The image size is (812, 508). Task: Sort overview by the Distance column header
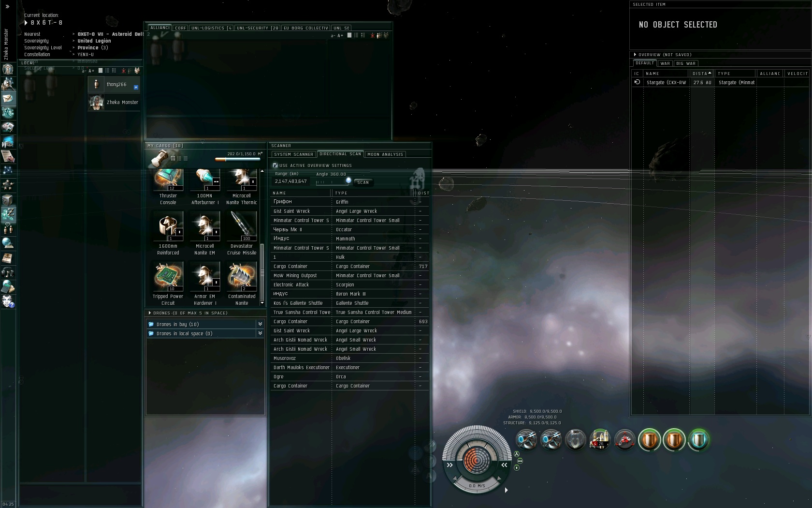(x=702, y=74)
